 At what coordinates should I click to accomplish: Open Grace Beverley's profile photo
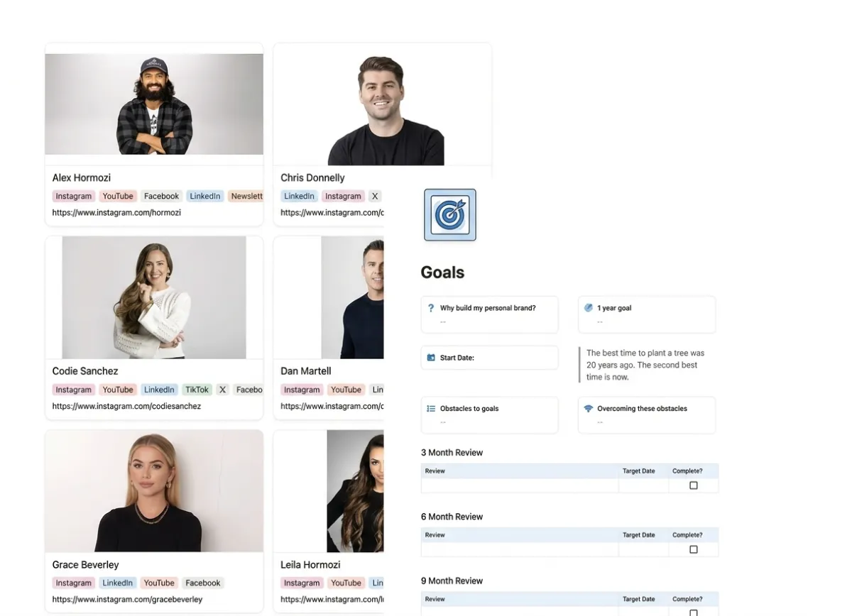pos(154,491)
